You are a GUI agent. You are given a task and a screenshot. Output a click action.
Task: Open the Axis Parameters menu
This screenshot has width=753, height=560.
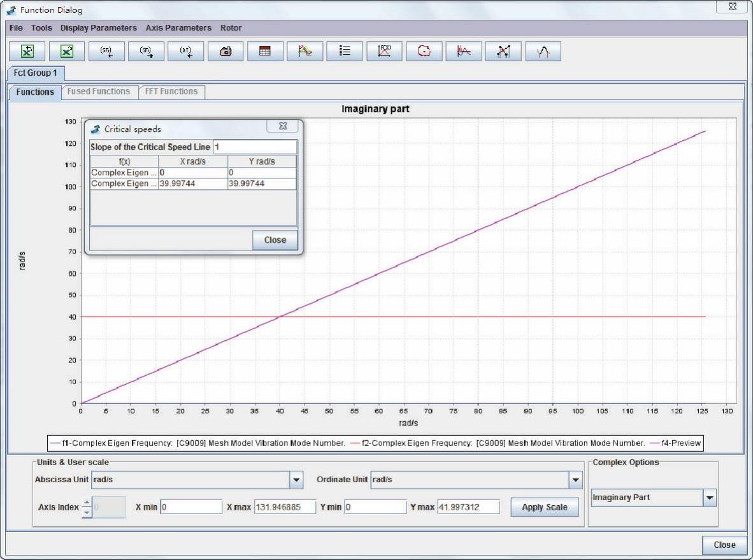pyautogui.click(x=178, y=28)
